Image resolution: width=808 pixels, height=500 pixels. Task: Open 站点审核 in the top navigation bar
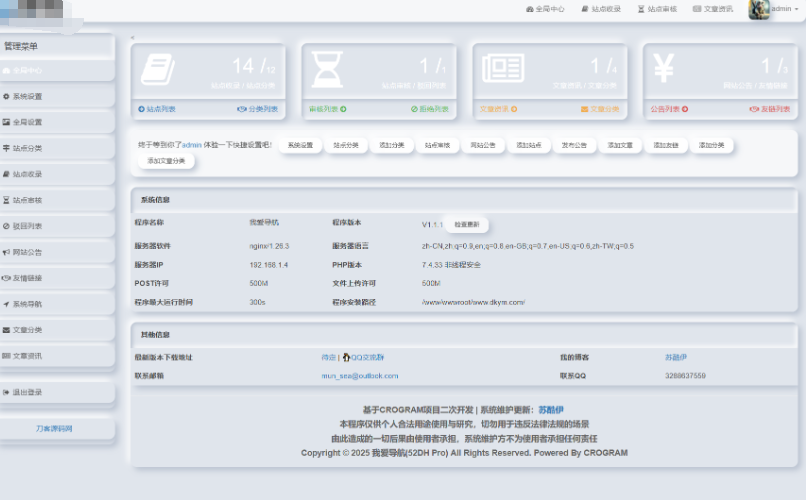tap(657, 9)
